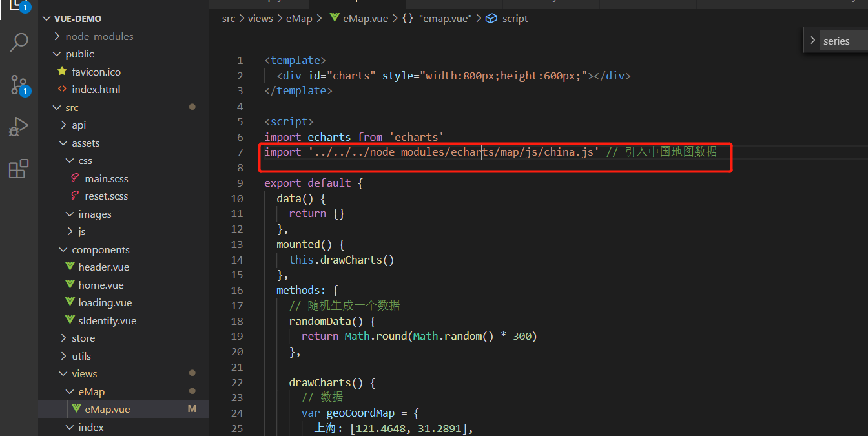This screenshot has width=868, height=436.
Task: Click views in the breadcrumb path
Action: (x=260, y=19)
